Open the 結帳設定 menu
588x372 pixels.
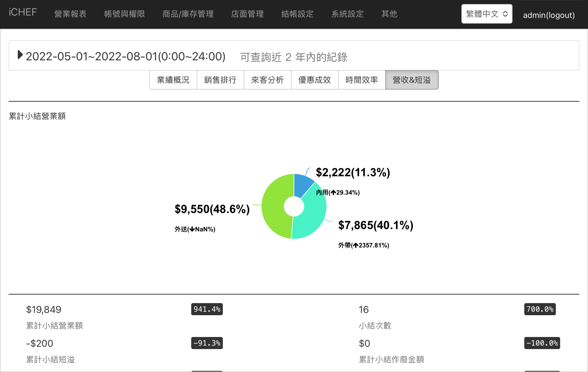tap(297, 14)
